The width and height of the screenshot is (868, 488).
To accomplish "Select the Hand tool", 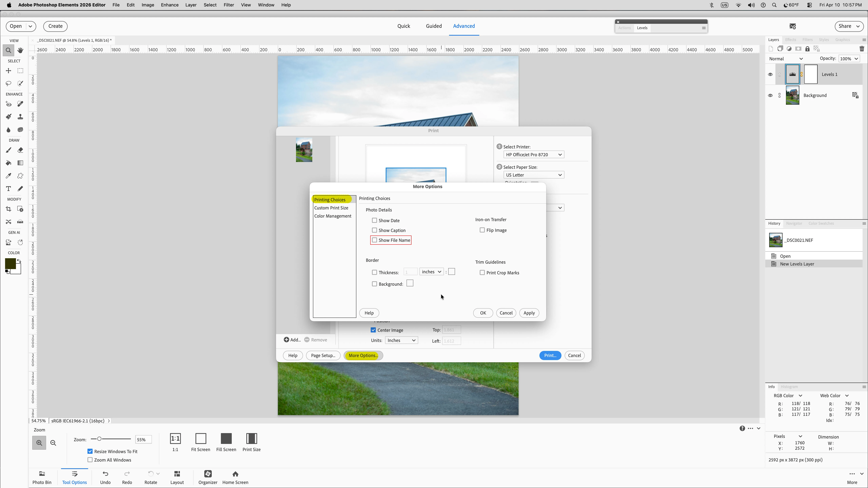I will [20, 50].
